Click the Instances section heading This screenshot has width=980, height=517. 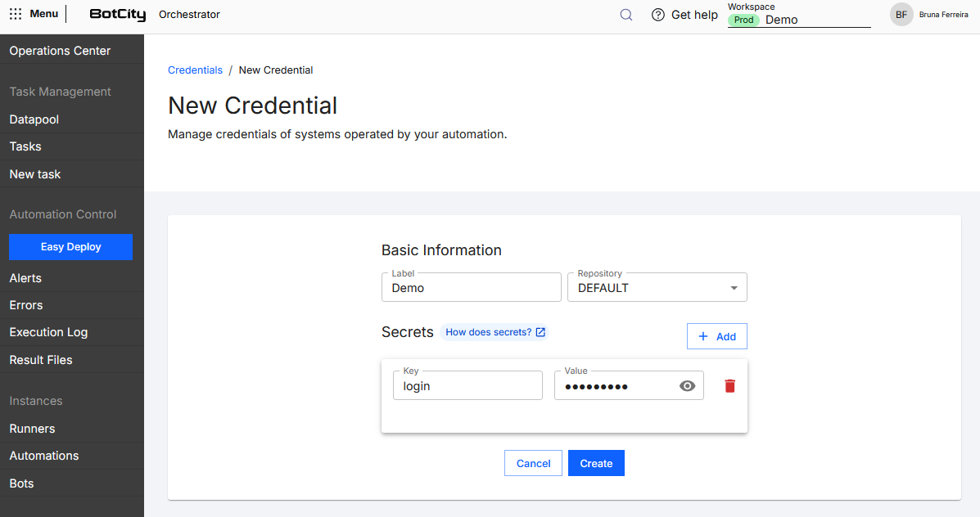tap(36, 401)
